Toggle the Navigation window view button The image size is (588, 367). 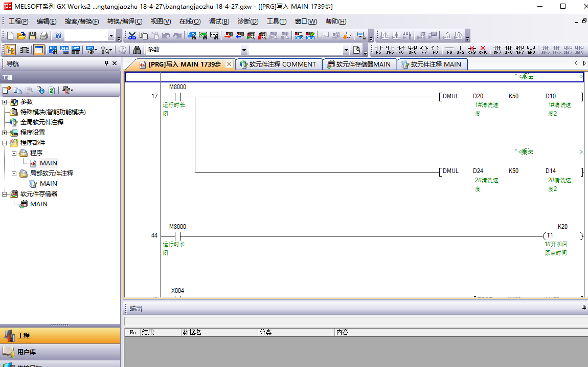(10, 50)
